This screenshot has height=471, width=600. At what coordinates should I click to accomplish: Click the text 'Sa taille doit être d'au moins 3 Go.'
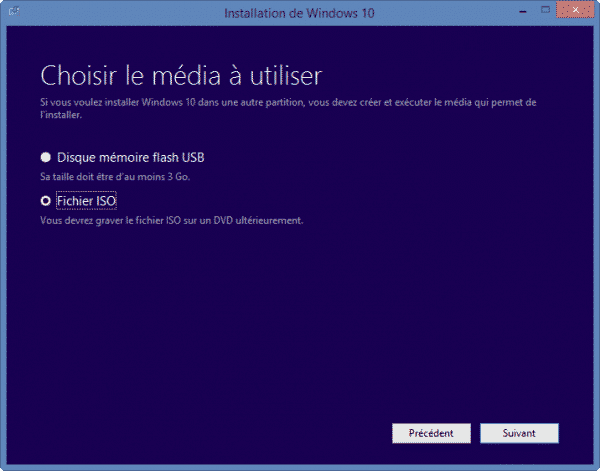pos(115,177)
